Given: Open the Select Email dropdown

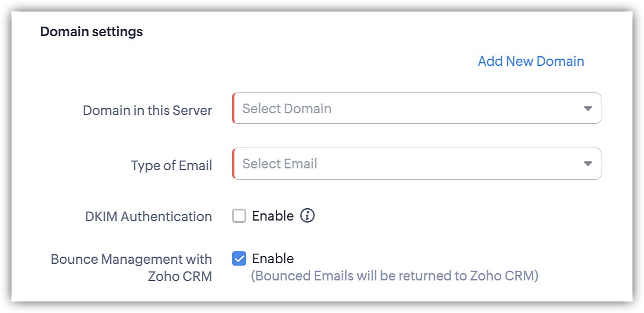Looking at the screenshot, I should (x=417, y=164).
